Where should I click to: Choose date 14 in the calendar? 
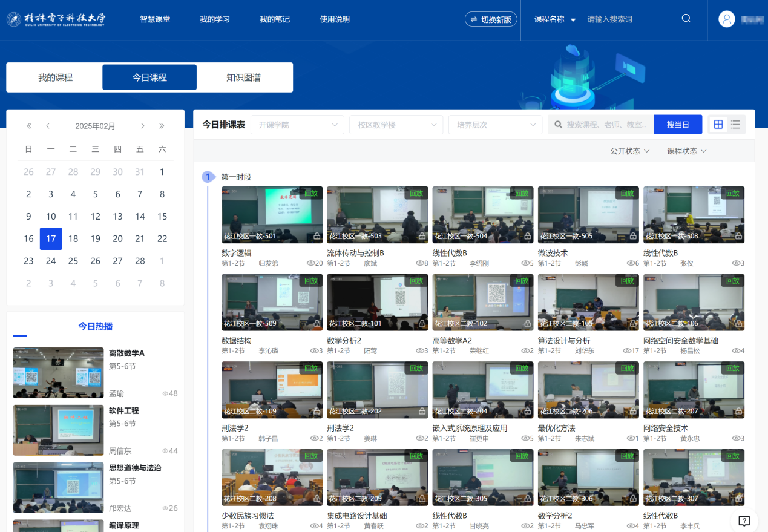140,216
